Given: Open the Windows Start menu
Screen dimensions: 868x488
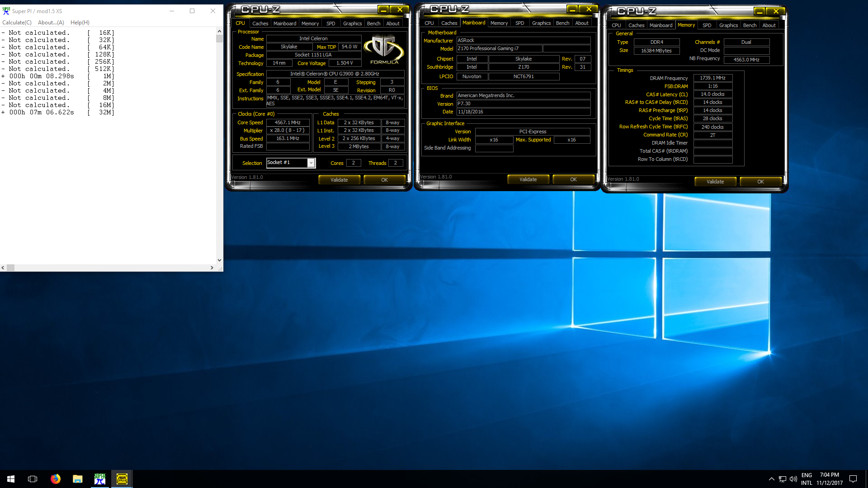Looking at the screenshot, I should (x=11, y=479).
